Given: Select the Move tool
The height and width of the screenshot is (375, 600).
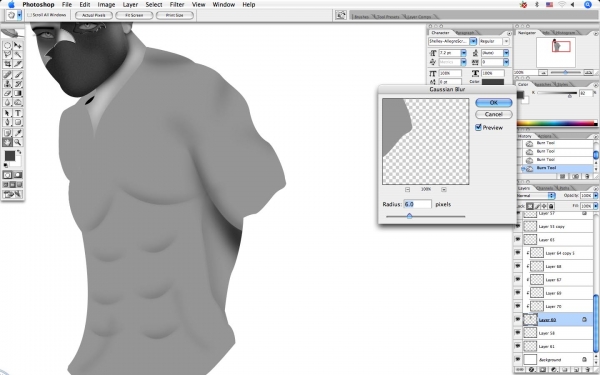Looking at the screenshot, I should (x=18, y=45).
